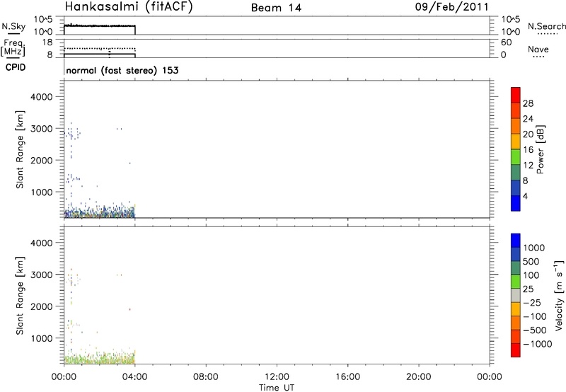Select the Beam 14 heading

[276, 8]
